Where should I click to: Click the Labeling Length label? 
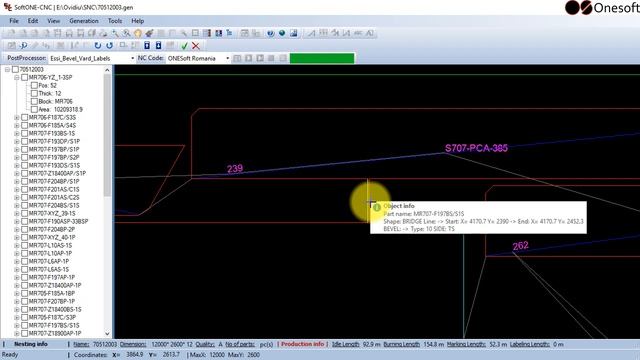pyautogui.click(x=529, y=344)
